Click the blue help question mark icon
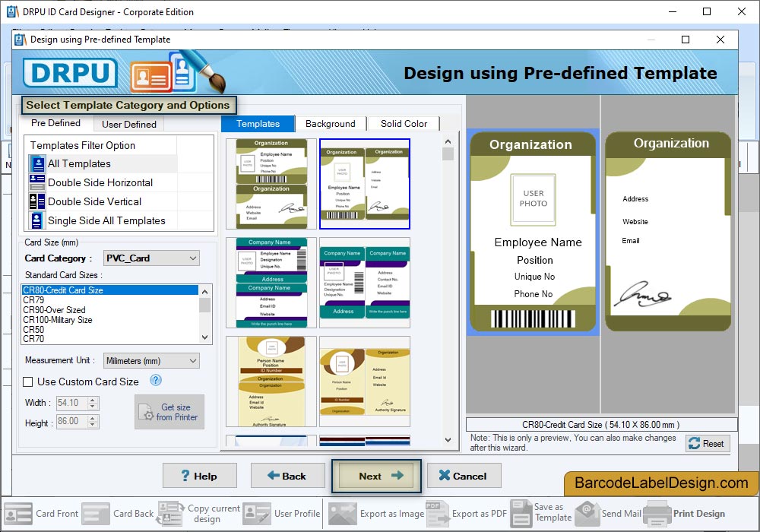The width and height of the screenshot is (760, 532). click(156, 380)
